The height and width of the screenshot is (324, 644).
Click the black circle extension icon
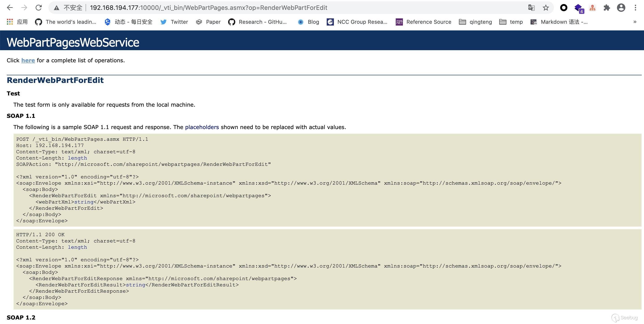[x=564, y=7]
